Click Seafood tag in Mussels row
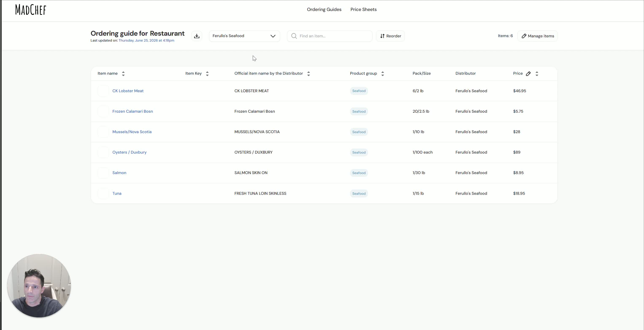Image resolution: width=644 pixels, height=330 pixels. [x=359, y=132]
